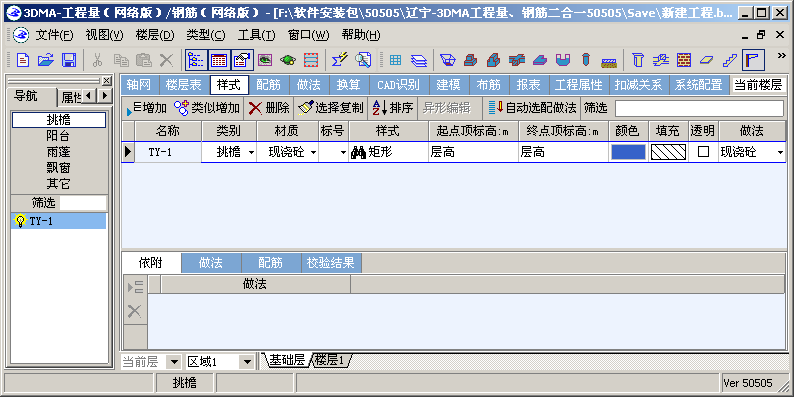This screenshot has height=397, width=794.
Task: Click the 增加 button
Action: [x=146, y=108]
